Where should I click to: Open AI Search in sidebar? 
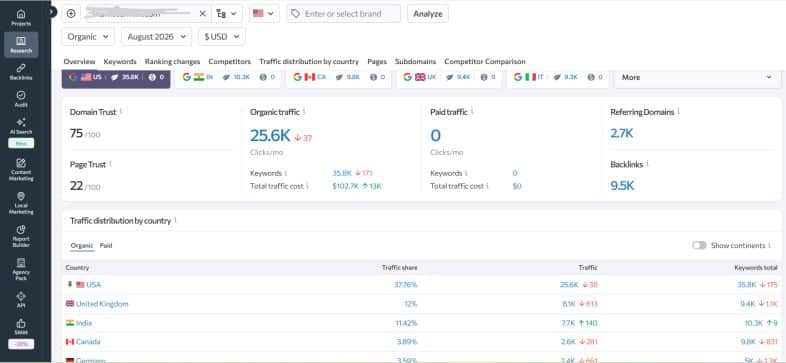pyautogui.click(x=21, y=126)
